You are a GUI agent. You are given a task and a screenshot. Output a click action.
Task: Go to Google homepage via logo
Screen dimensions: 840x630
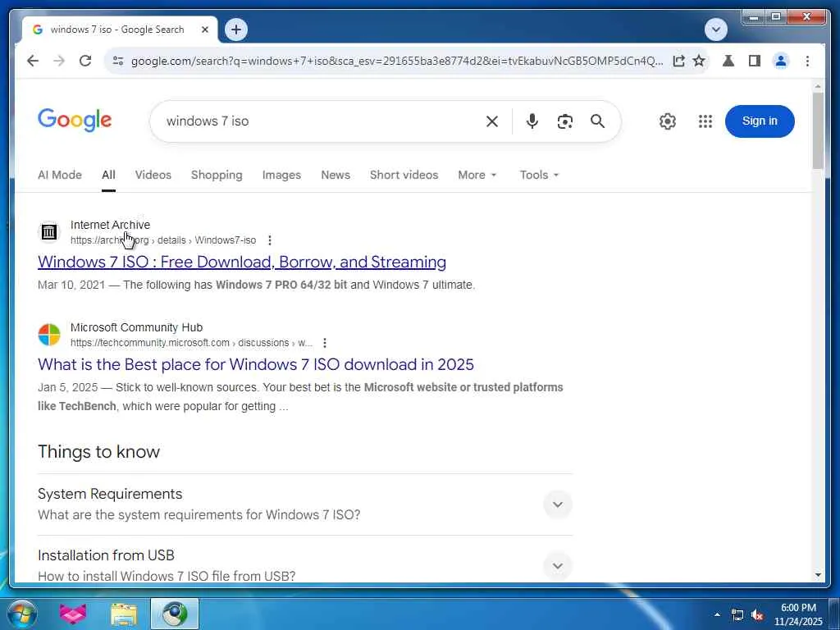[x=75, y=120]
